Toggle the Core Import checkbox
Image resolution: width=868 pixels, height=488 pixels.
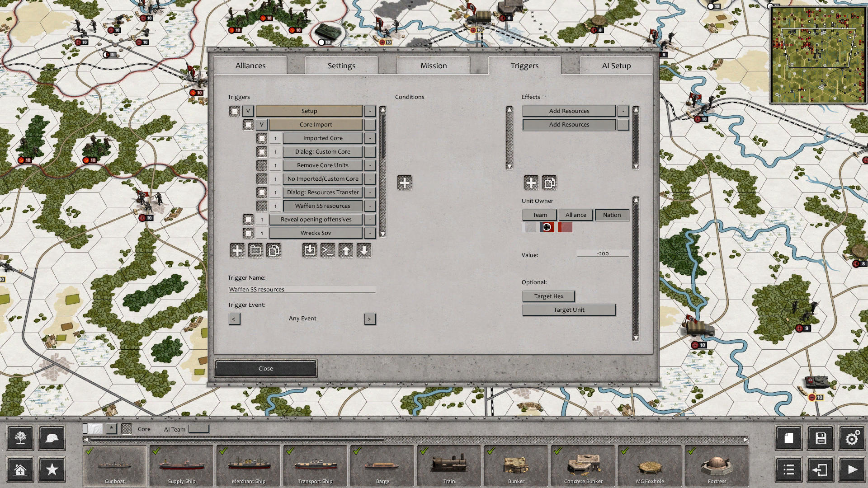248,124
